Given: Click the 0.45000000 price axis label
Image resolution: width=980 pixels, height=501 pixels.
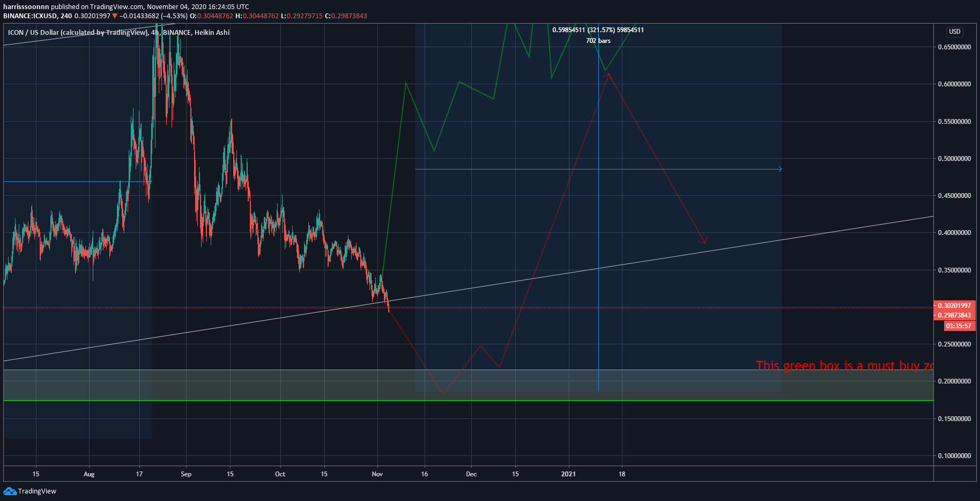Looking at the screenshot, I should [x=954, y=196].
